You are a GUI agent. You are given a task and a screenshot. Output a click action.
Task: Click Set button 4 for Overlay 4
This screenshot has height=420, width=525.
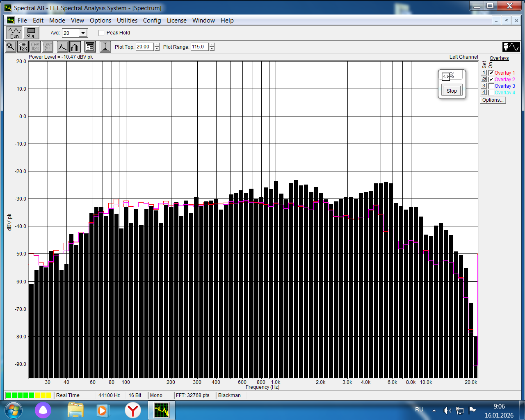tap(484, 93)
